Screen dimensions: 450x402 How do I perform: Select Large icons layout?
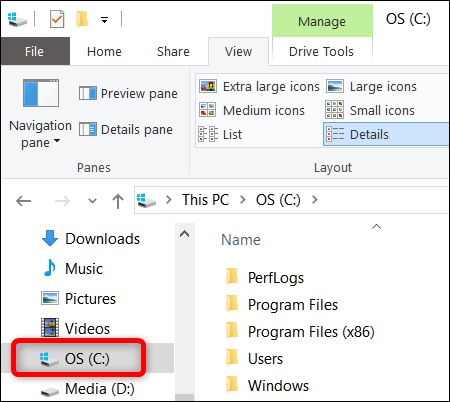pyautogui.click(x=371, y=86)
